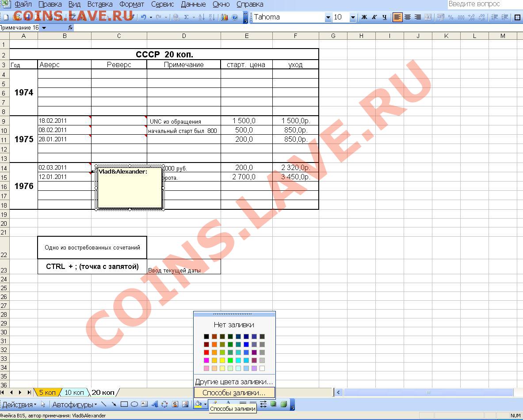This screenshot has height=420, width=523.
Task: Click cell with 18.02.2011 date
Action: click(65, 120)
